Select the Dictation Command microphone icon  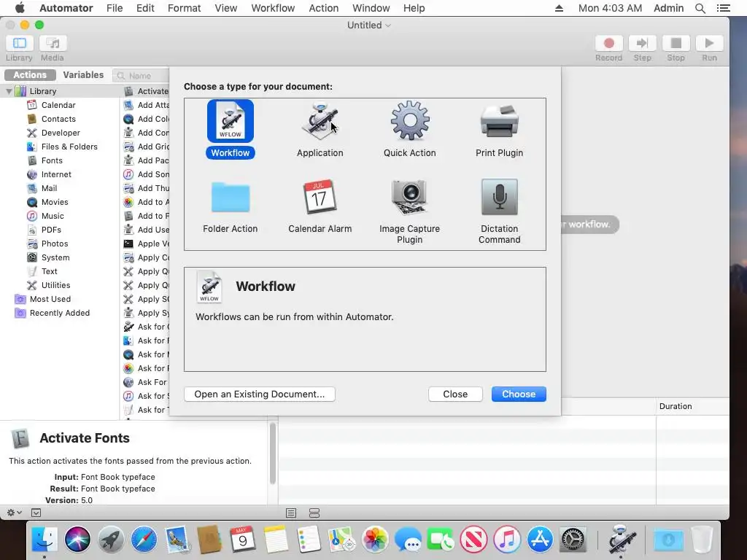(499, 197)
